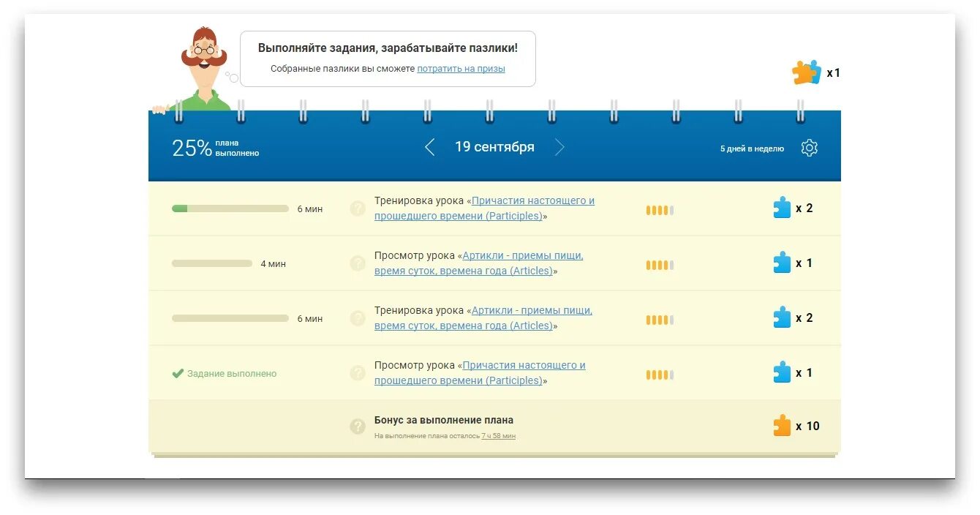Click 'Бонус за выполнение плана' title
Image resolution: width=980 pixels, height=515 pixels.
click(444, 421)
